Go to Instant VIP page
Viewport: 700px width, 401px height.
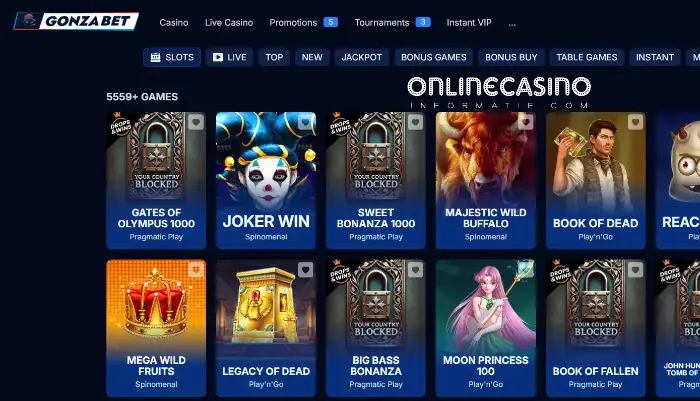(x=469, y=22)
